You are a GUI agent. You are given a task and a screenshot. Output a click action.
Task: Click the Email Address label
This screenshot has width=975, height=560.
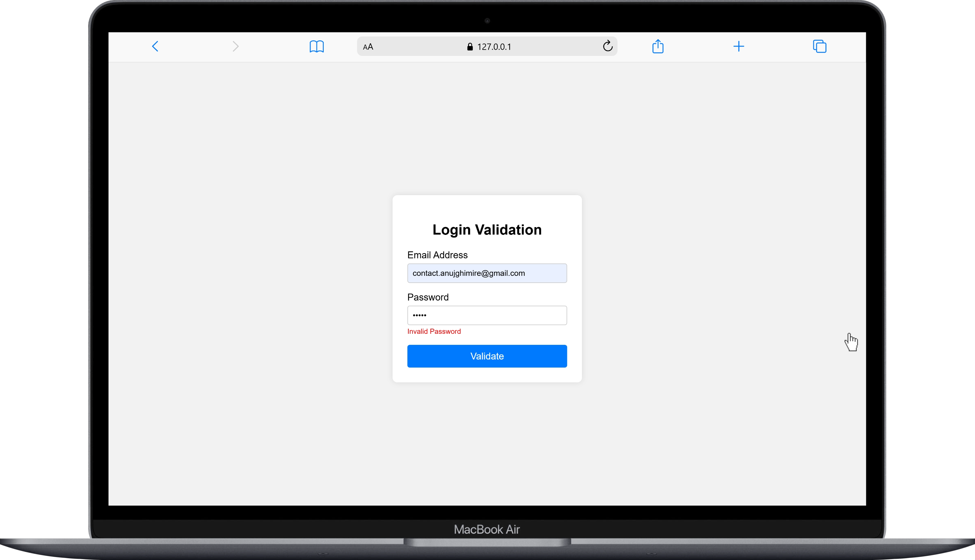pyautogui.click(x=437, y=255)
